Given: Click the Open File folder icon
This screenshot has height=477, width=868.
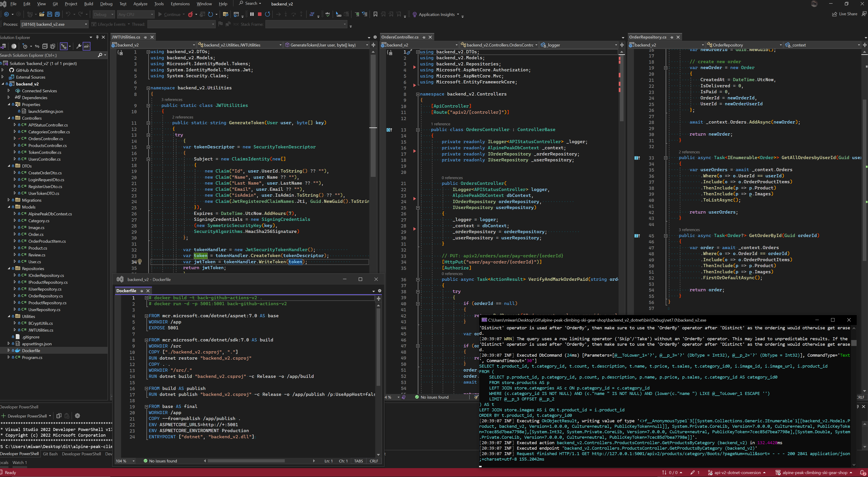Looking at the screenshot, I should pyautogui.click(x=42, y=15).
